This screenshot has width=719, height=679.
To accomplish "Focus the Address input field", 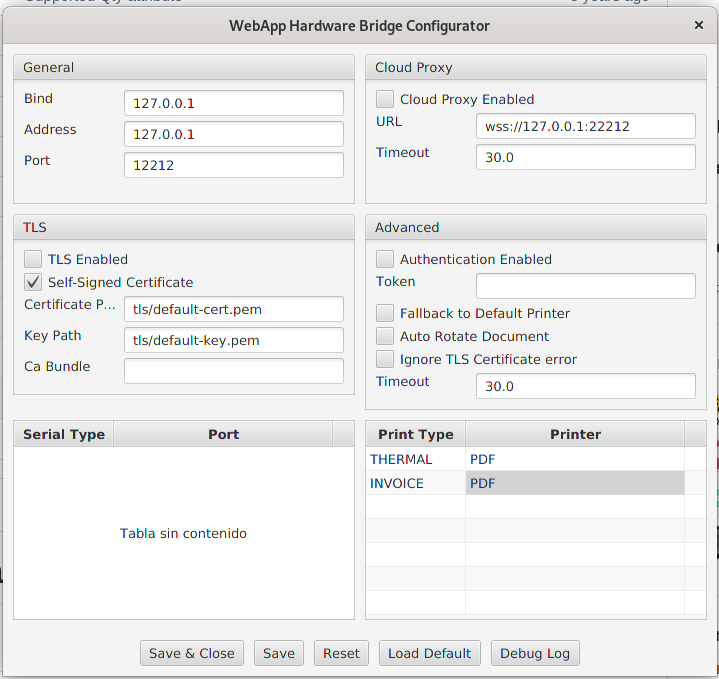I will point(234,134).
